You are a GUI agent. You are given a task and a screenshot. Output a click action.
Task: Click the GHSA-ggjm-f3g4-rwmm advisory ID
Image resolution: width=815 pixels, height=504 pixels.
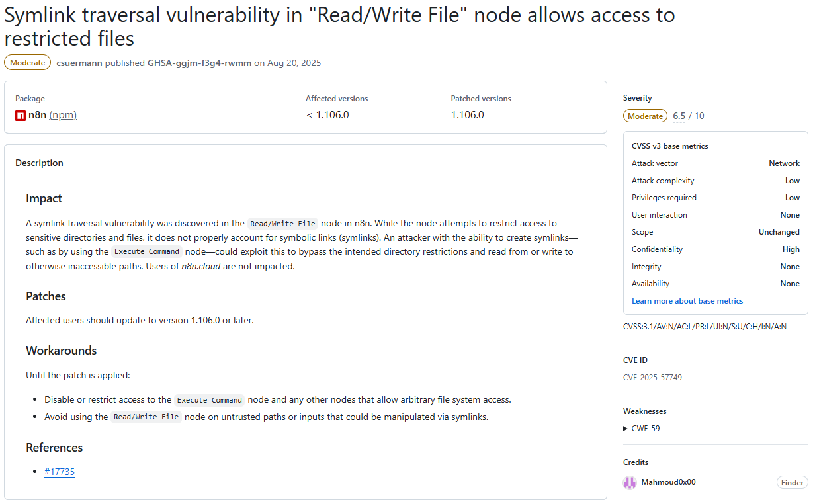click(199, 63)
